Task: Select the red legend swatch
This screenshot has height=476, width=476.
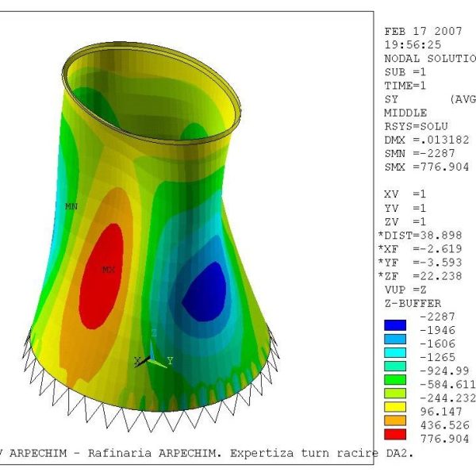Action: click(x=394, y=434)
